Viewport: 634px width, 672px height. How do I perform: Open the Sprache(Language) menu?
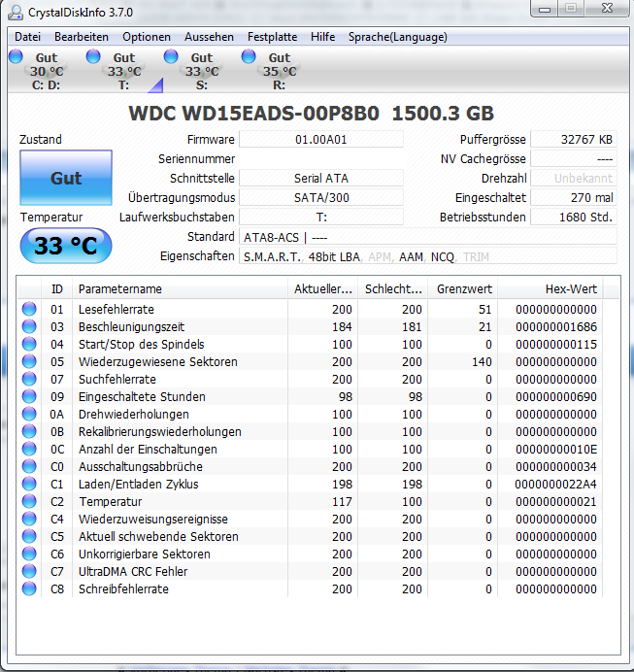tap(397, 37)
